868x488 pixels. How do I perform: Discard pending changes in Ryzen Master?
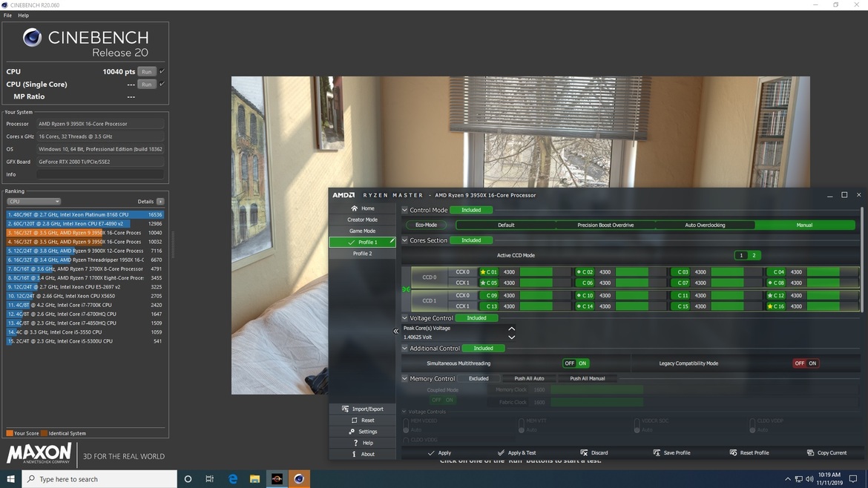point(594,452)
